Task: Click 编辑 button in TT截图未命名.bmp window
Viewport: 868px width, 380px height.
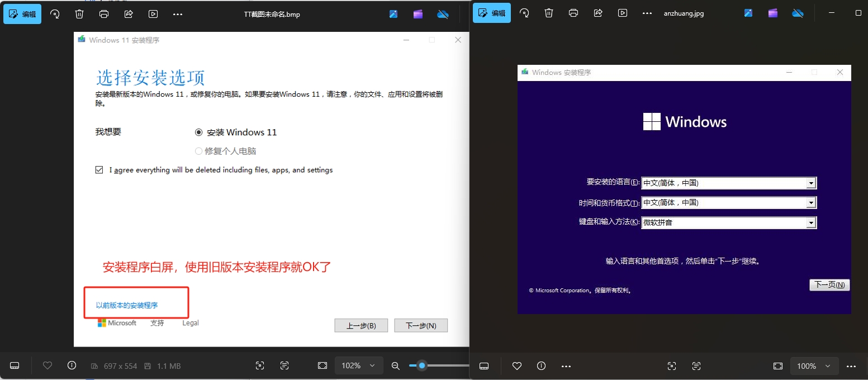Action: click(x=22, y=14)
